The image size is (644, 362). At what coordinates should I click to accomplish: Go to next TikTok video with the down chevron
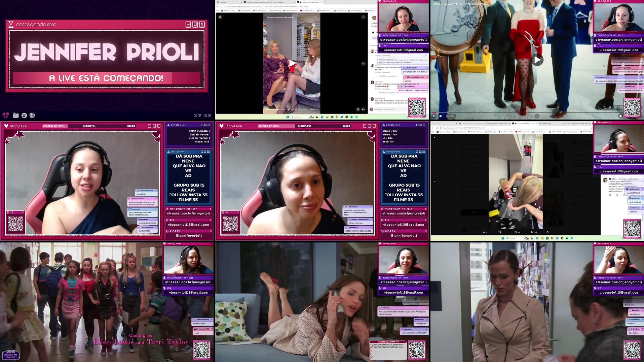coord(363,64)
